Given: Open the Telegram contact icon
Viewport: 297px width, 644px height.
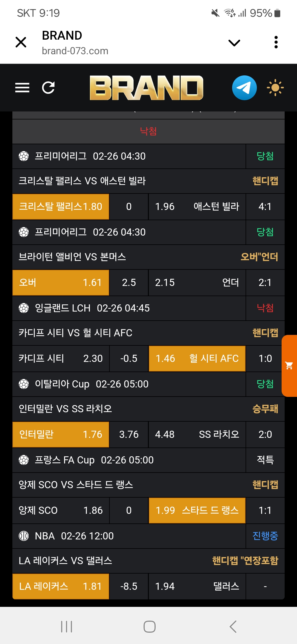Looking at the screenshot, I should (x=244, y=88).
